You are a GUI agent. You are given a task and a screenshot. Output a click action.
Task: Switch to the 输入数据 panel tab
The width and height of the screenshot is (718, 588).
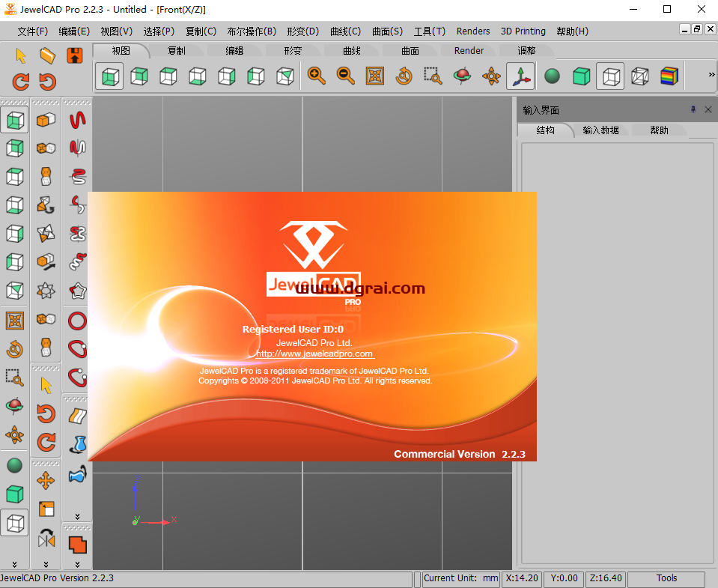coord(600,130)
